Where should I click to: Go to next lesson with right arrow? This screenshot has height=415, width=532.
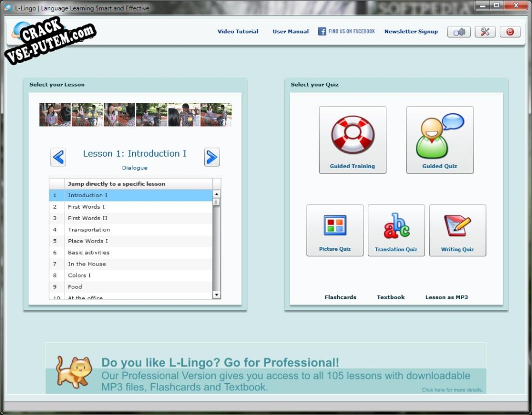coord(212,157)
